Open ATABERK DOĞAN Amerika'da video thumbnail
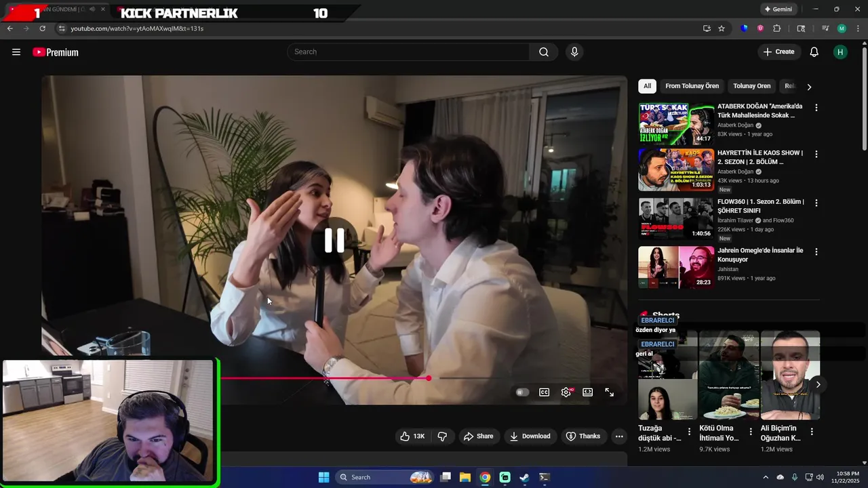The width and height of the screenshot is (868, 488). tap(676, 124)
